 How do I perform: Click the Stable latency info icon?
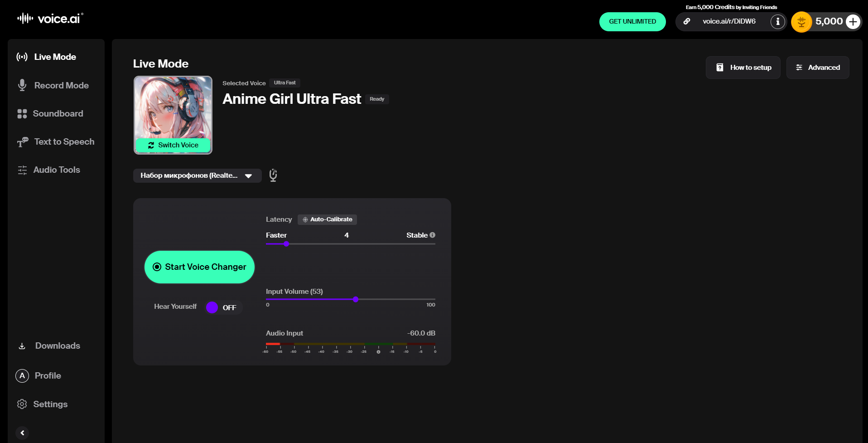[x=433, y=235]
